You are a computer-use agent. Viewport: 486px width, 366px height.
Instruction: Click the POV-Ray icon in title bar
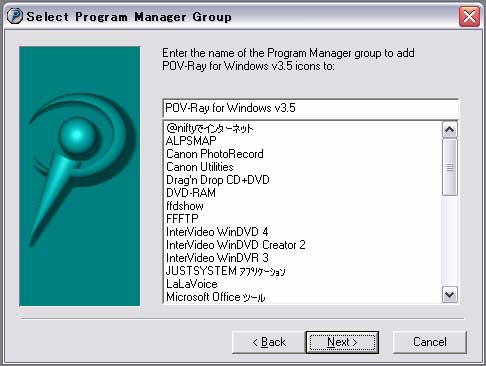click(15, 16)
